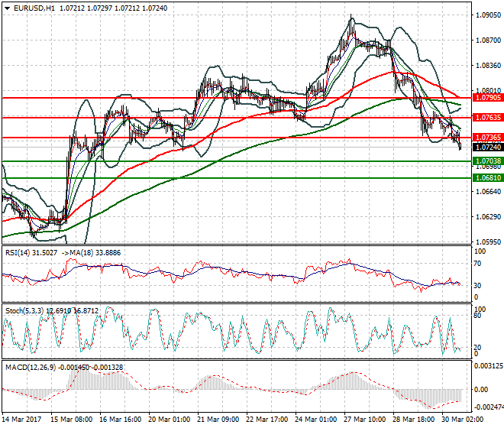Click the 28 Mar 18:00 time axis label
The width and height of the screenshot is (504, 428).
pyautogui.click(x=414, y=420)
